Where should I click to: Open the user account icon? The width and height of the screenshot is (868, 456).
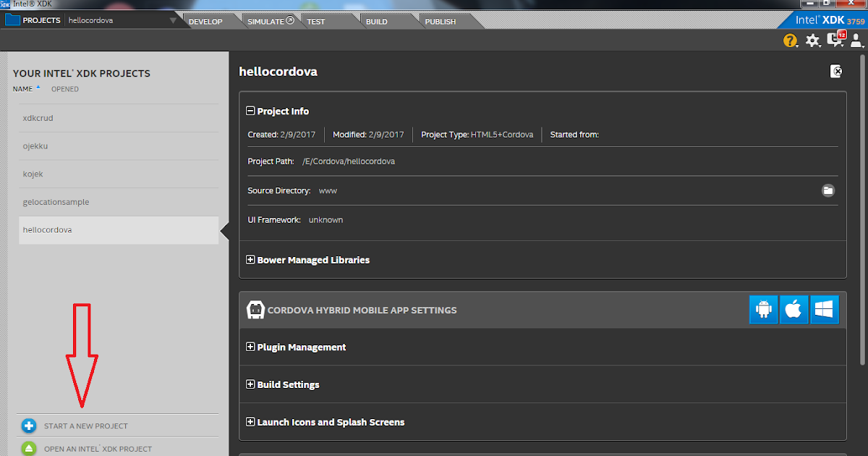click(857, 41)
